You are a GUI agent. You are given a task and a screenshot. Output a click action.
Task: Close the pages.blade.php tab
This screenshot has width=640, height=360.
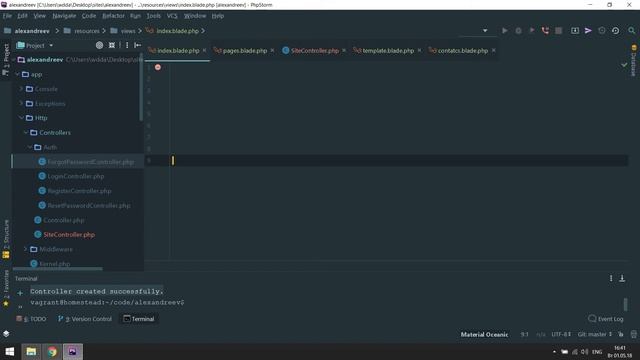pos(272,50)
